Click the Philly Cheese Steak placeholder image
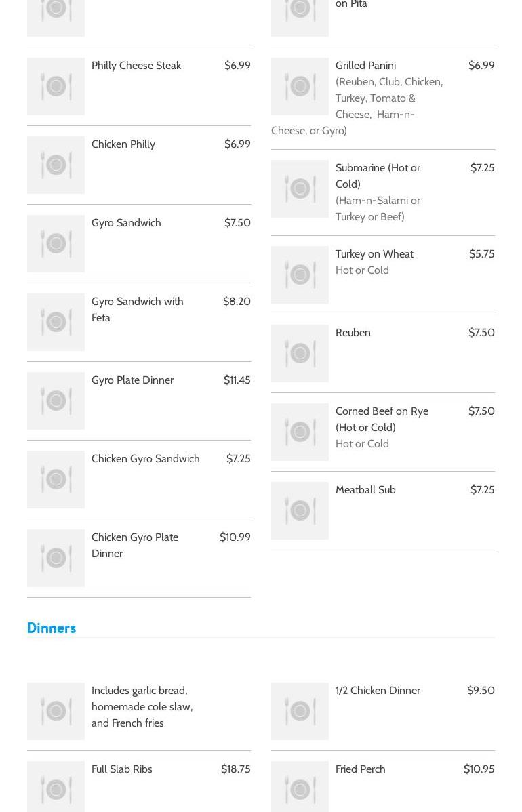 56,86
